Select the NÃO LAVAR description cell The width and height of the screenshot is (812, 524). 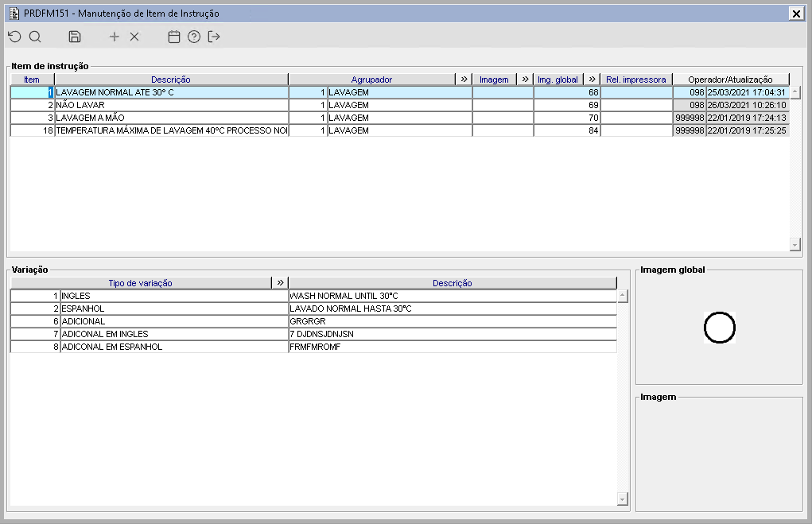171,105
